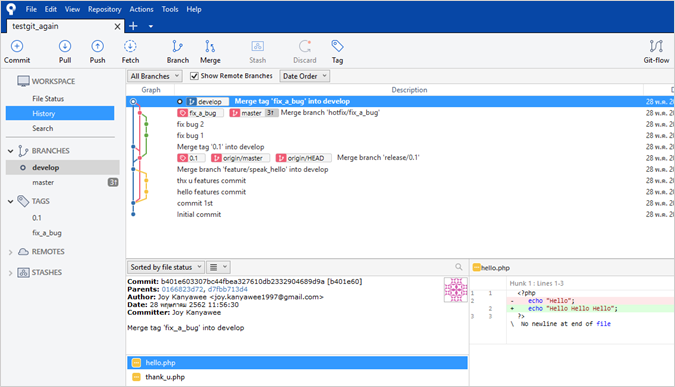This screenshot has height=387, width=675.
Task: Switch to the testgit_again tab
Action: click(x=65, y=26)
